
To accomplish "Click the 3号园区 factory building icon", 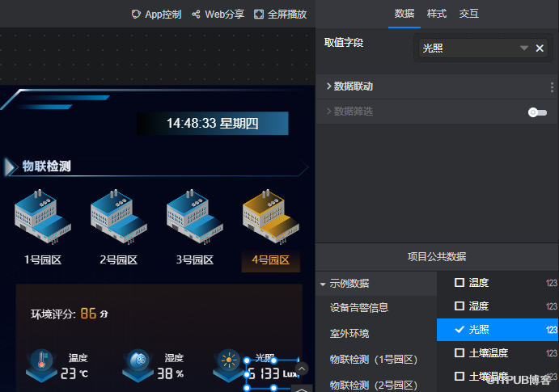I will click(195, 217).
